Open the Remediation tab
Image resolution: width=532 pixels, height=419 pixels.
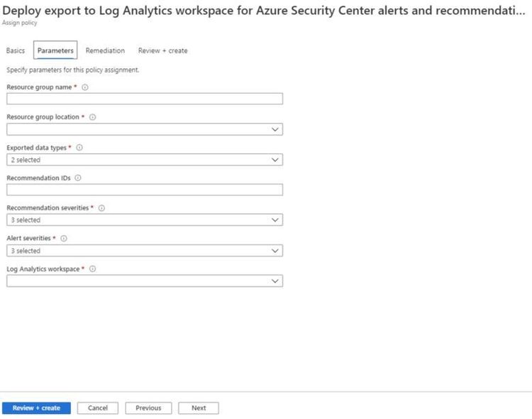tap(105, 50)
